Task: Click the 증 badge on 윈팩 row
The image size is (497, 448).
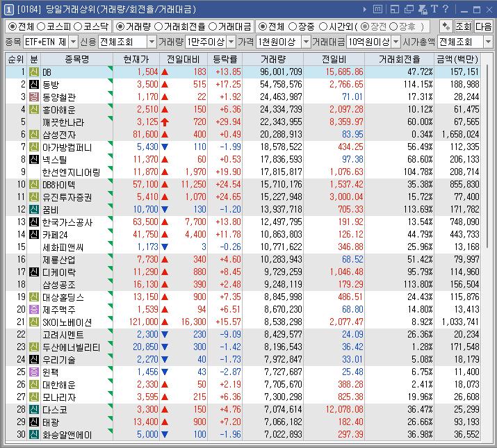Action: tap(34, 372)
